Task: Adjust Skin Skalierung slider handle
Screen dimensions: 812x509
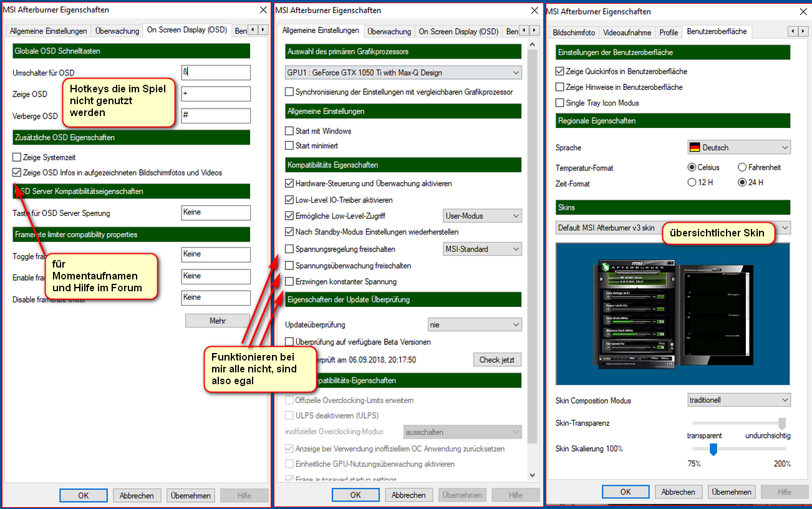Action: (x=713, y=449)
